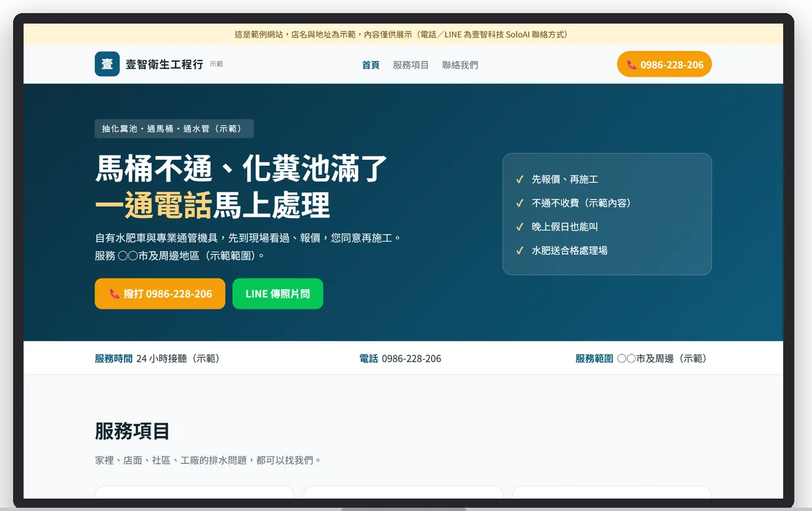The image size is (812, 511).
Task: Tap the 撥打 0986-228-206 orange button
Action: point(160,293)
